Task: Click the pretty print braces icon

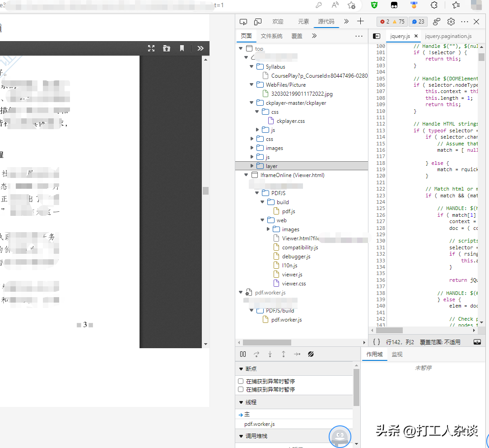Action: click(x=377, y=342)
